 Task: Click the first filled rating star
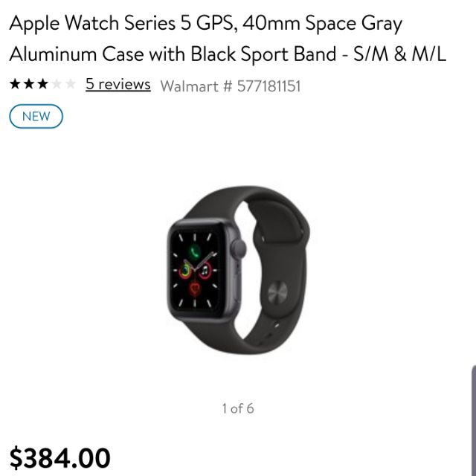[15, 84]
